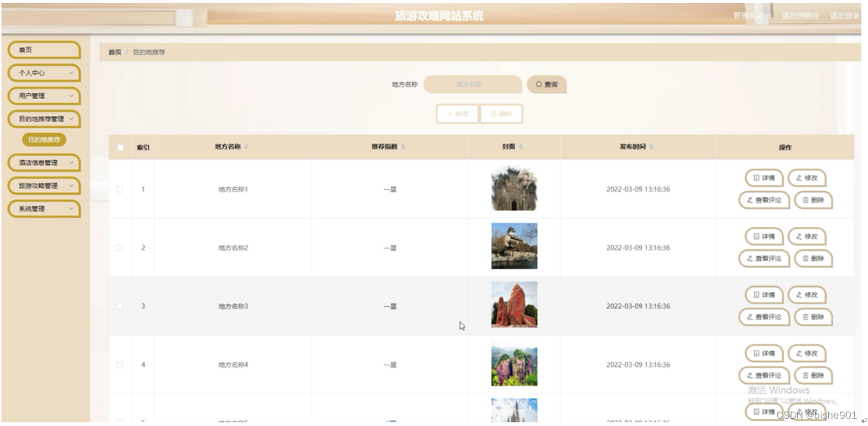868x426 pixels.
Task: Sort by the 封面 column sort arrows
Action: click(x=521, y=146)
